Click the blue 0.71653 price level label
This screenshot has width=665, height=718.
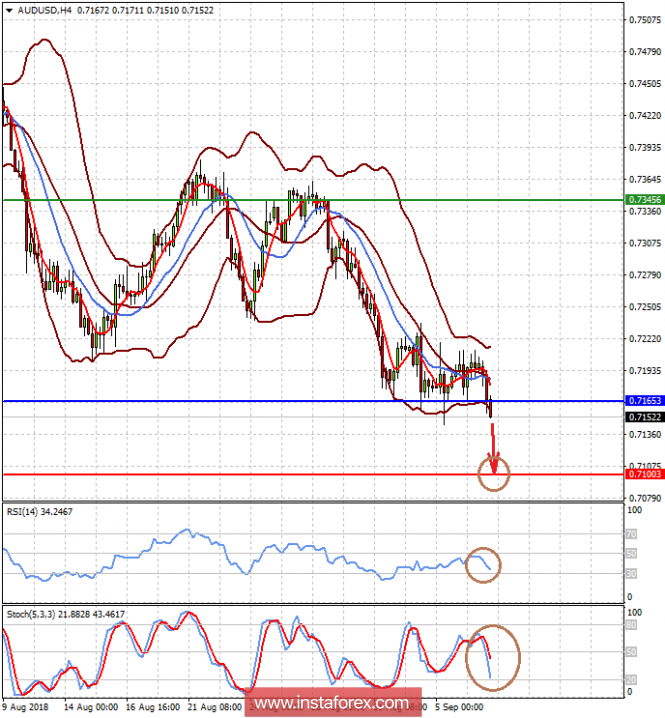[x=644, y=401]
